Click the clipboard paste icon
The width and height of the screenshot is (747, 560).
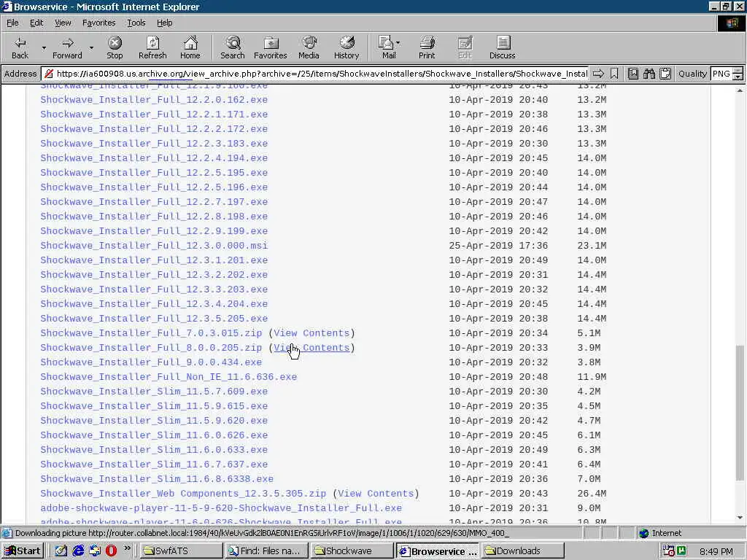(x=665, y=74)
